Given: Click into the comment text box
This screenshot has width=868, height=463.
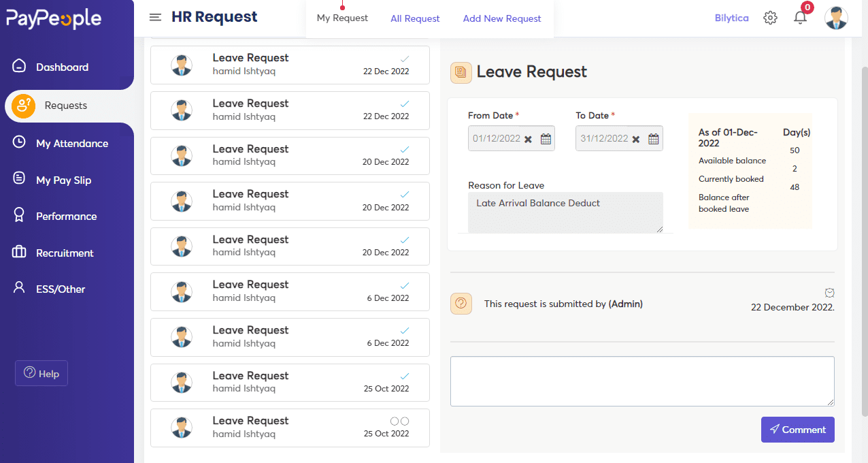Looking at the screenshot, I should pos(642,381).
